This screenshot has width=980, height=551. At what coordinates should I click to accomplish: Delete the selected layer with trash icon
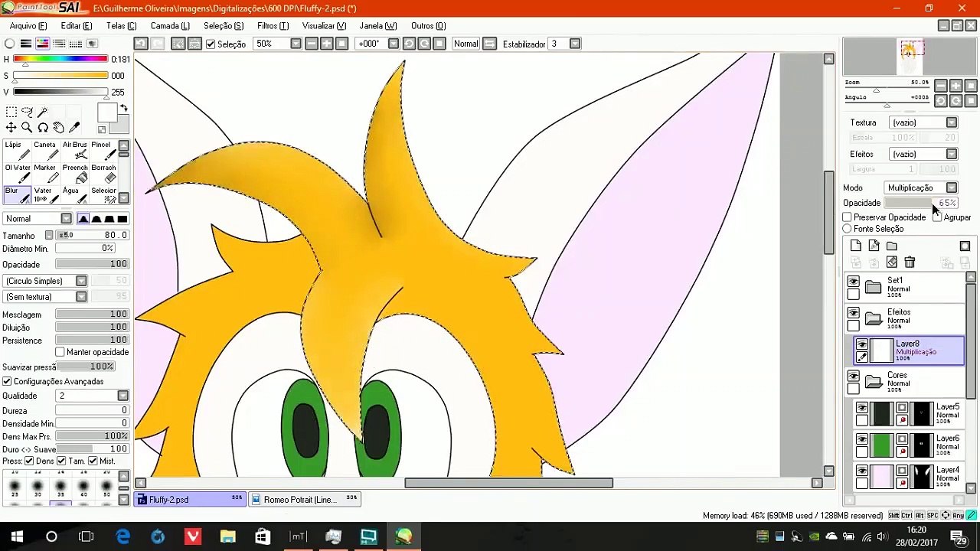click(910, 262)
